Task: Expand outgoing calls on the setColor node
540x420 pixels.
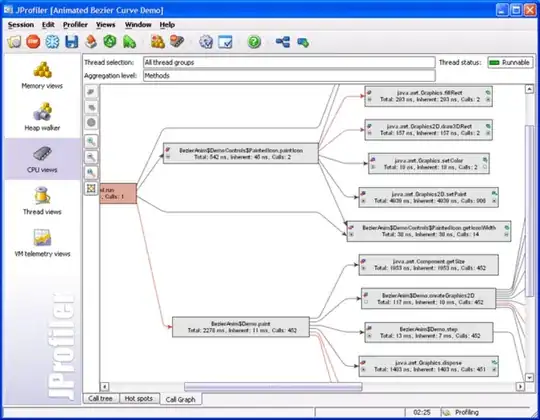Action: point(485,167)
